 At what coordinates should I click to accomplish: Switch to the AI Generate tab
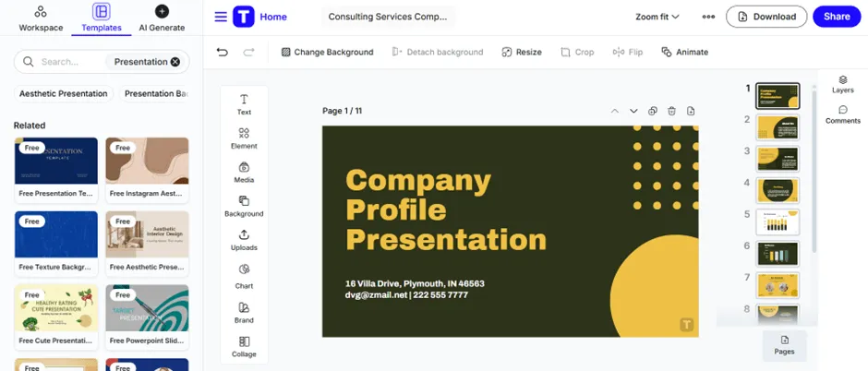tap(162, 18)
